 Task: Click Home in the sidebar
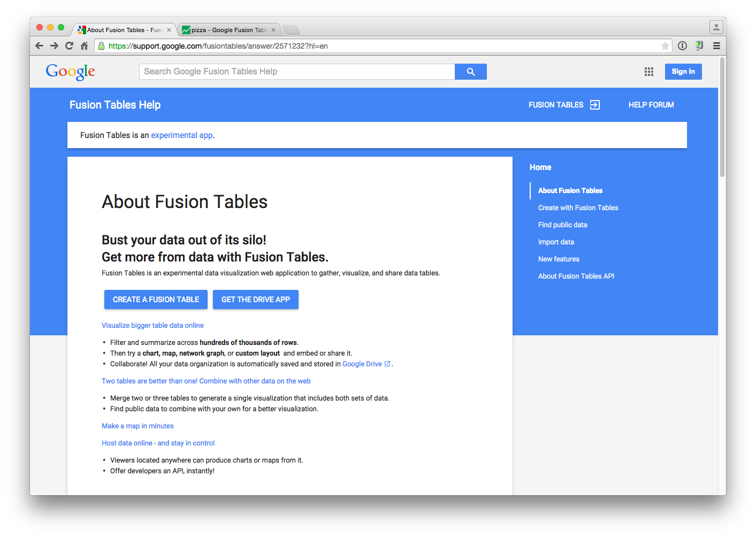click(x=540, y=167)
